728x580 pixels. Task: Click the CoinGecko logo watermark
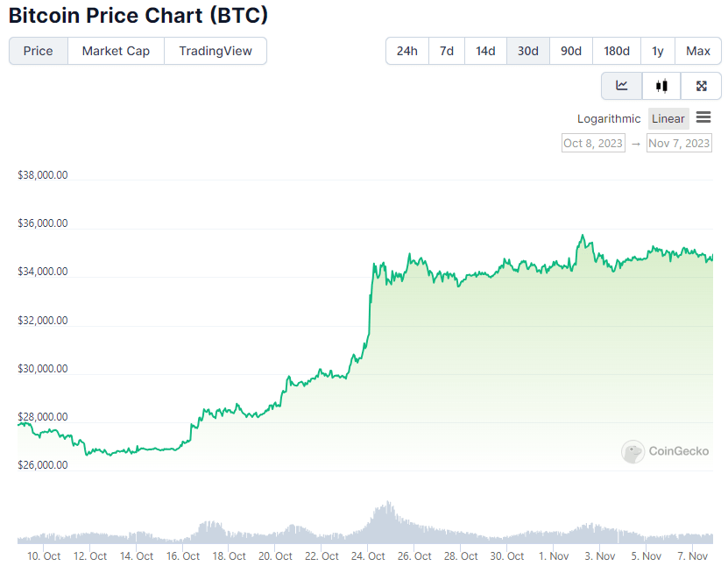point(665,452)
